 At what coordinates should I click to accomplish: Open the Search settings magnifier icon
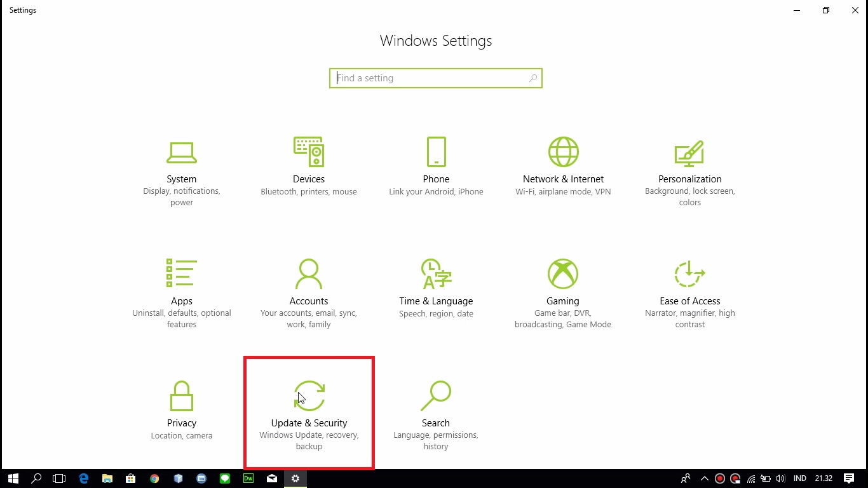436,396
